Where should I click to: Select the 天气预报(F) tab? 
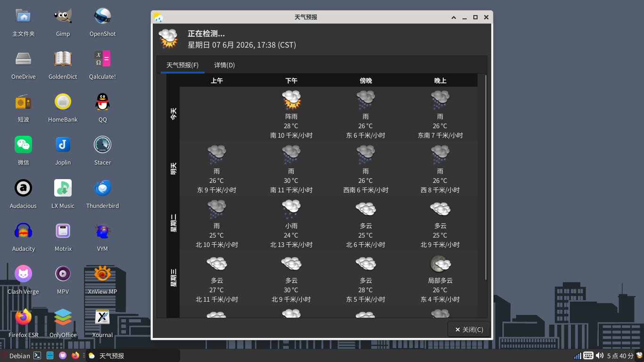click(x=182, y=65)
